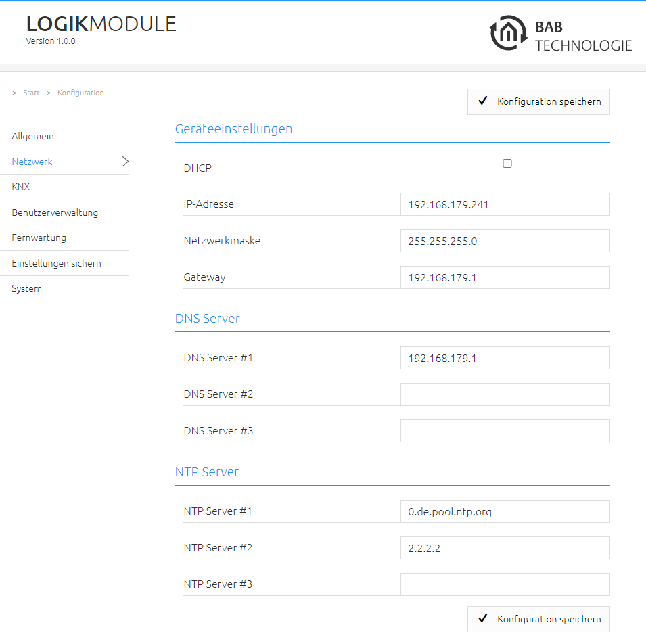This screenshot has height=644, width=646.
Task: Click into the Netzwerkmaske field
Action: tap(505, 241)
